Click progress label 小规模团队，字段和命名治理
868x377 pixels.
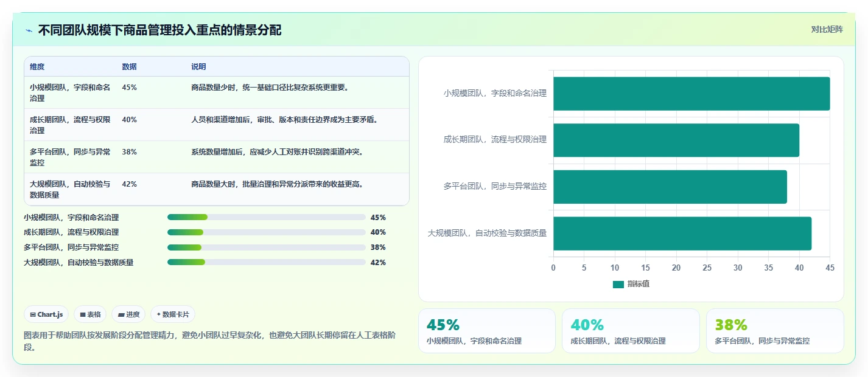tap(71, 217)
